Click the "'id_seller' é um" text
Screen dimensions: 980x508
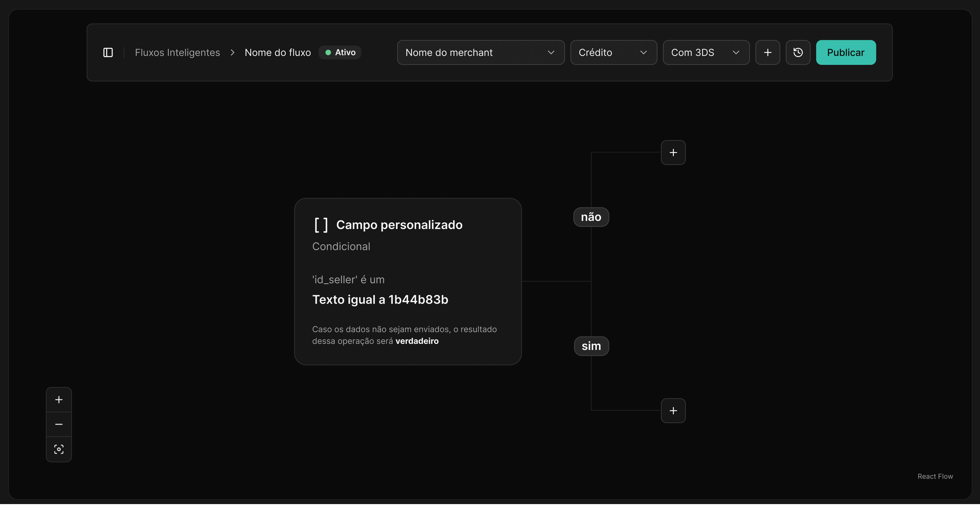pyautogui.click(x=348, y=280)
